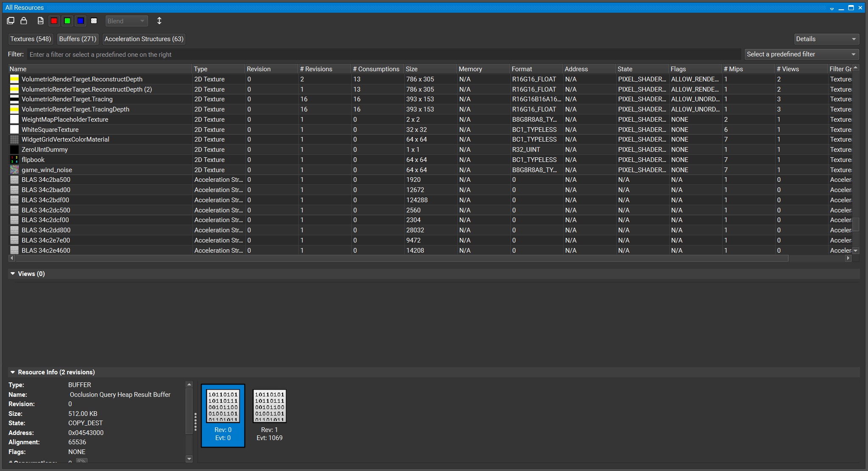This screenshot has height=471, width=868.
Task: Click BLAS 34c2ba500 acceleration structure icon
Action: click(14, 180)
